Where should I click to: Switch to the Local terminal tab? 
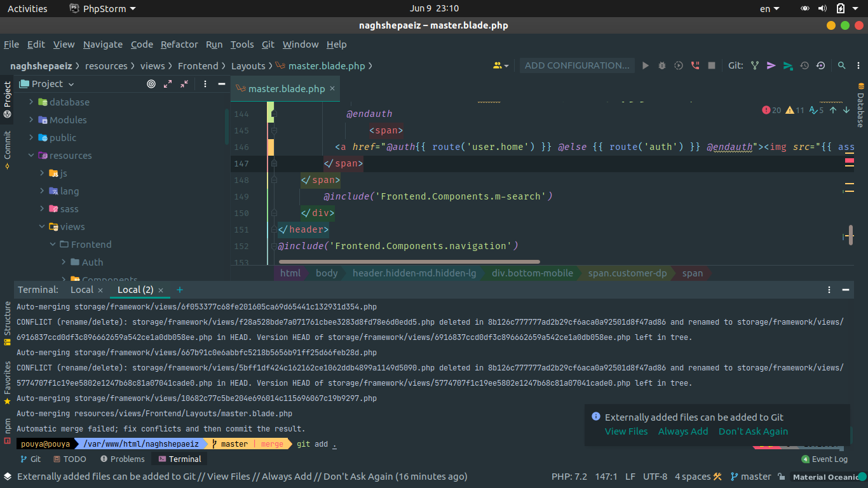point(81,290)
